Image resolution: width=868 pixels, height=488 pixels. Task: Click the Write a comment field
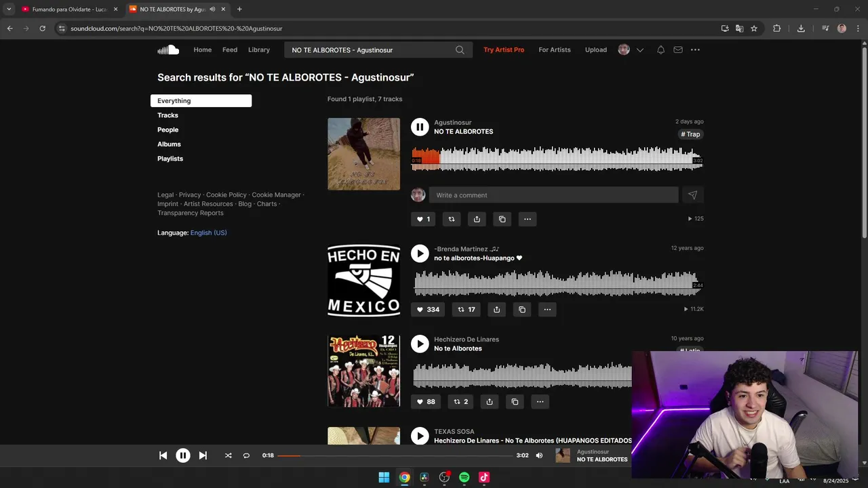pos(553,195)
